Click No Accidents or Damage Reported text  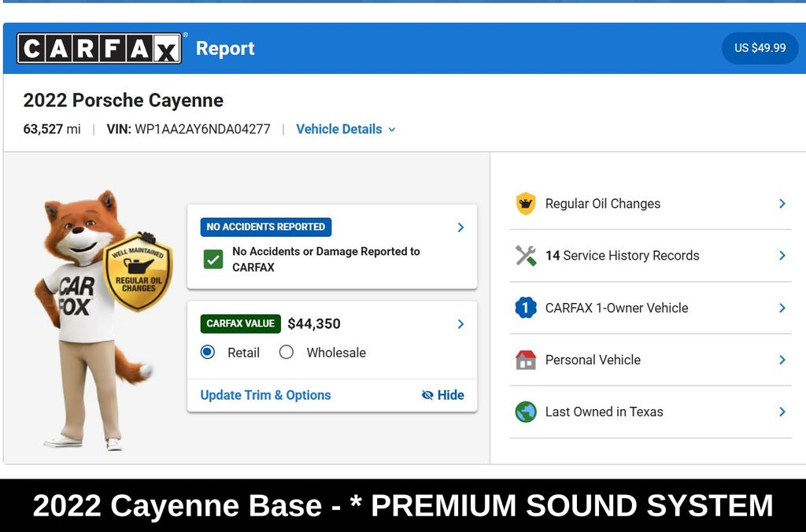point(326,259)
